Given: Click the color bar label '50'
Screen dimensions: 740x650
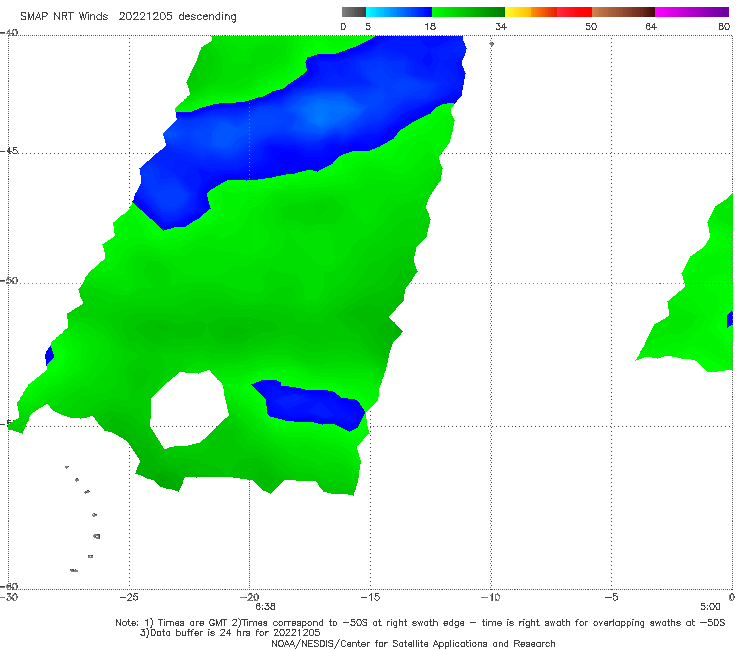Looking at the screenshot, I should coord(591,26).
